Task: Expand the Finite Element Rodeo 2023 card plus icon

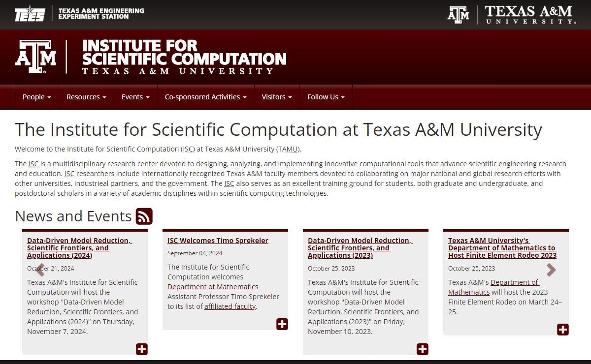Action: [563, 330]
